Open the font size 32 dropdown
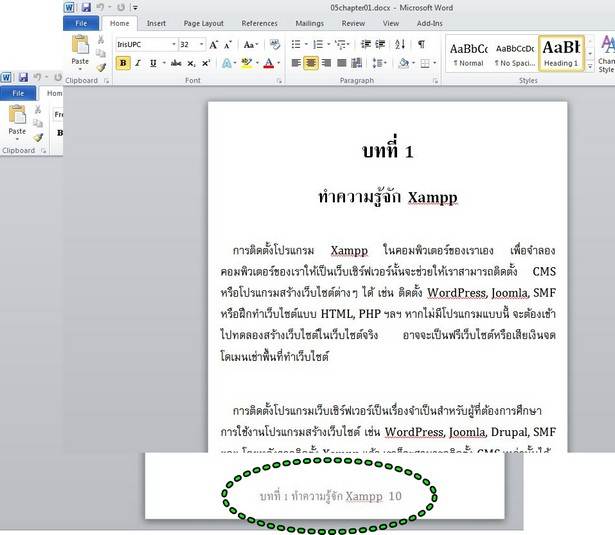Viewport: 615px width, 535px height. tap(202, 44)
